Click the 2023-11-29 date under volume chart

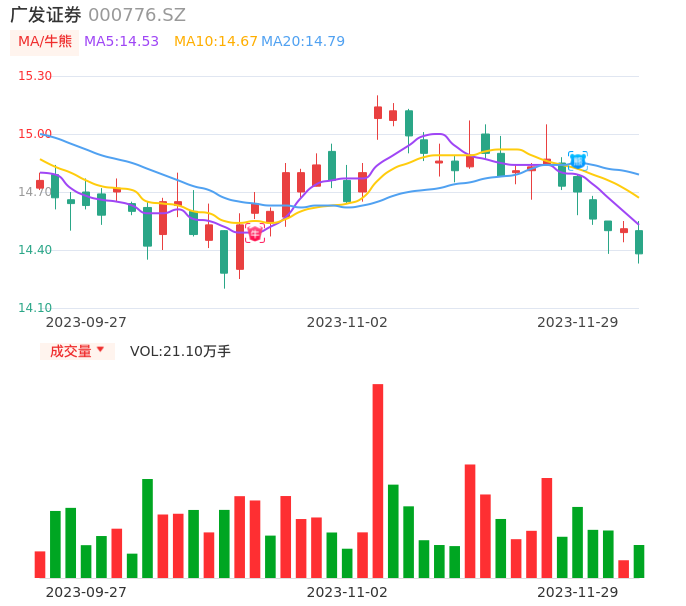(x=577, y=592)
